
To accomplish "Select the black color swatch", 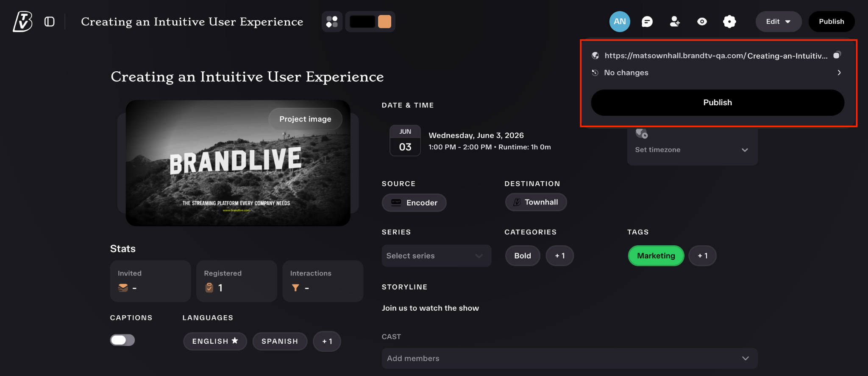I will (x=362, y=22).
